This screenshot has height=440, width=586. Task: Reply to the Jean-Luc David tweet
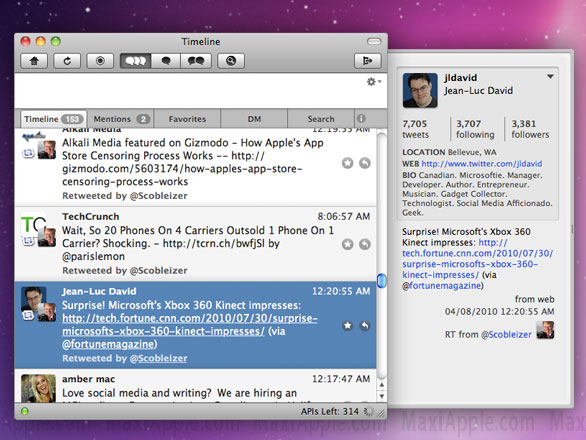pyautogui.click(x=365, y=326)
